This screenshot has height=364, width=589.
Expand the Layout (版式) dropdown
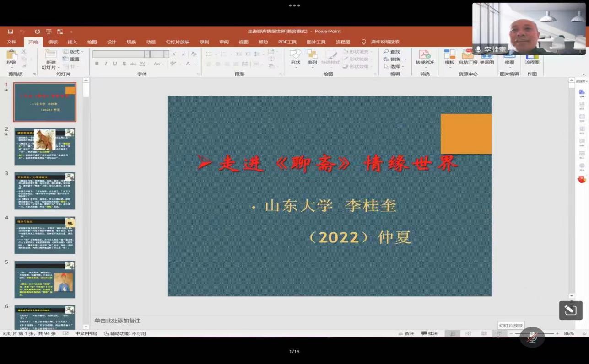click(73, 52)
